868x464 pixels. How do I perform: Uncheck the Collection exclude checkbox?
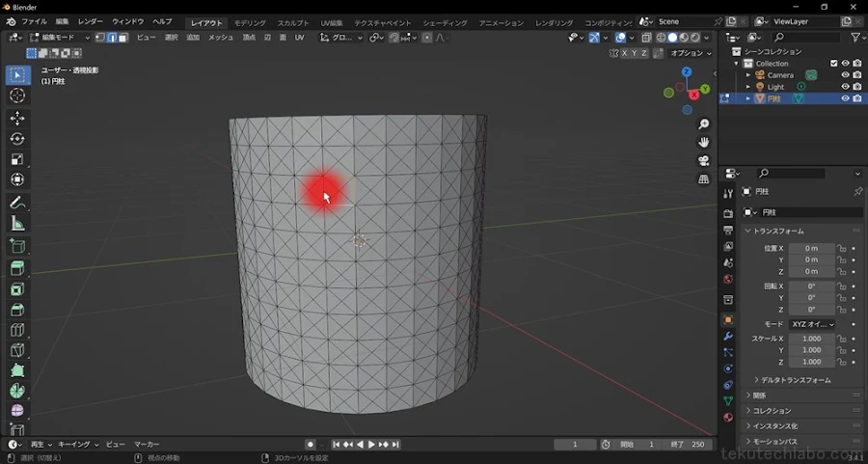833,63
